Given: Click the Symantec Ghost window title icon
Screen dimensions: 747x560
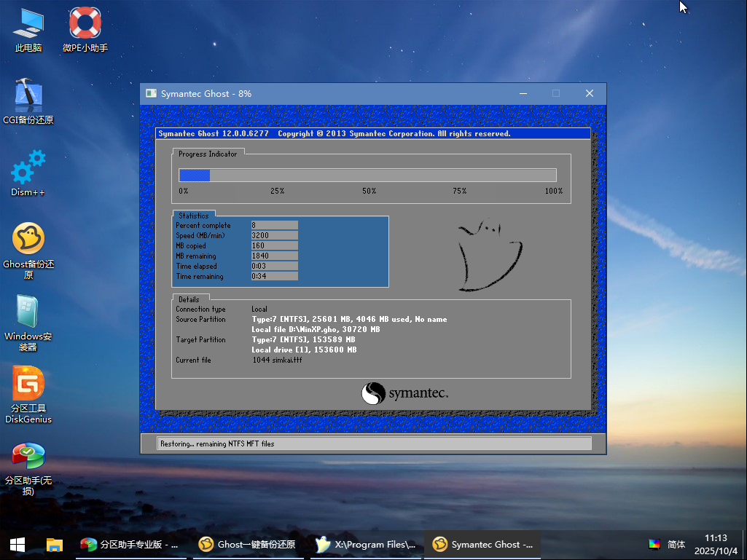Looking at the screenshot, I should 151,93.
